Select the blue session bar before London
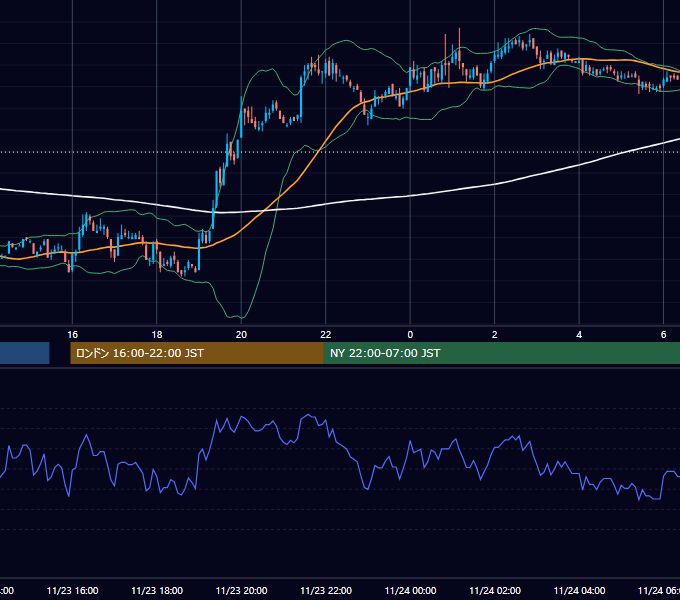The height and width of the screenshot is (600, 680). 25,353
